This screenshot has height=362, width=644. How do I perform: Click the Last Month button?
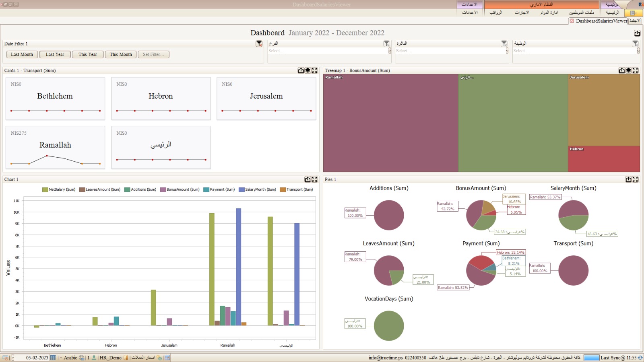22,54
